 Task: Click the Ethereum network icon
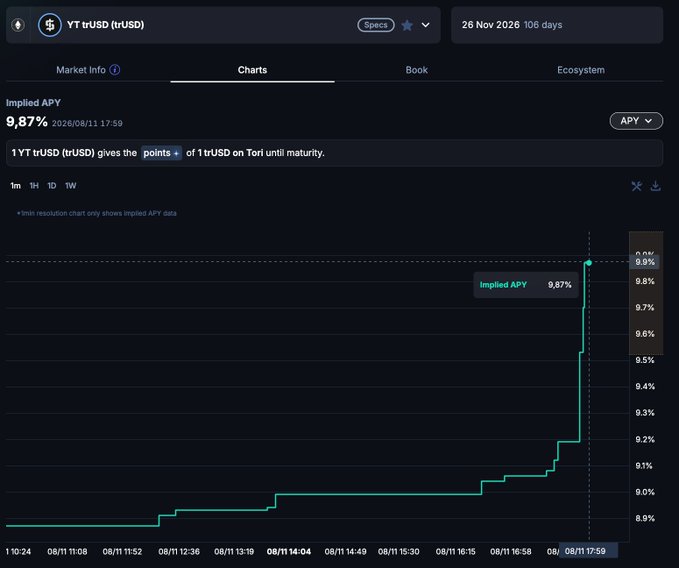[18, 25]
